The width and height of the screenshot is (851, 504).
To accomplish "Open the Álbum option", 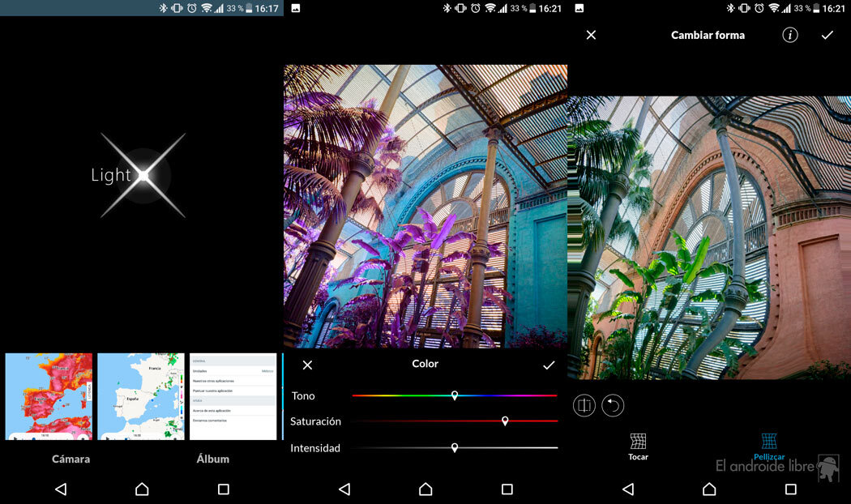I will point(213,459).
